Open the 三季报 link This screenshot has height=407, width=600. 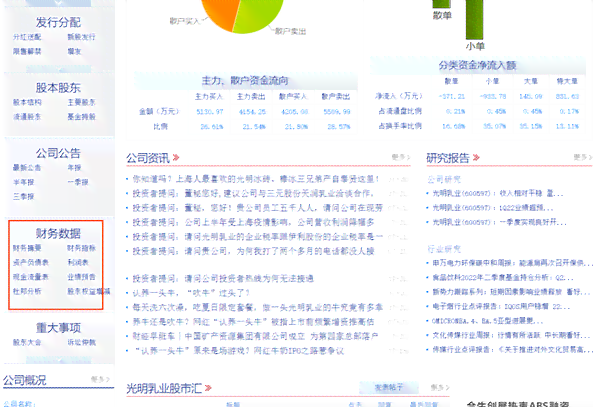[x=23, y=197]
